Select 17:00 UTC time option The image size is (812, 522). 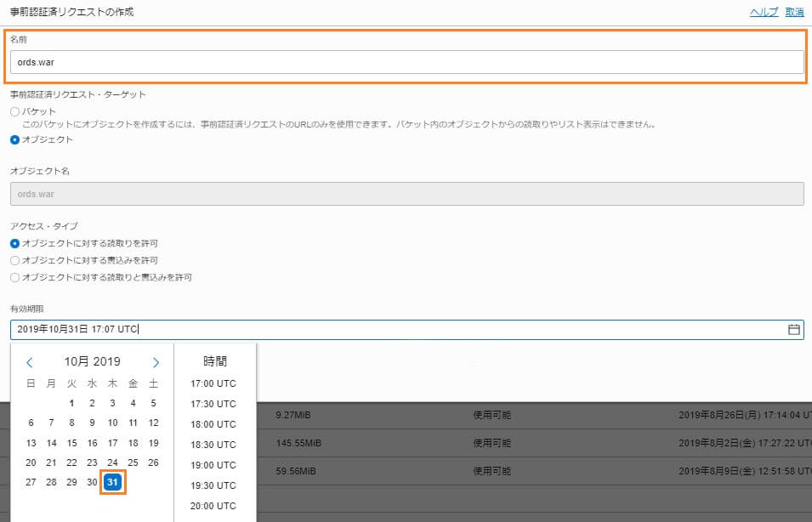point(213,383)
